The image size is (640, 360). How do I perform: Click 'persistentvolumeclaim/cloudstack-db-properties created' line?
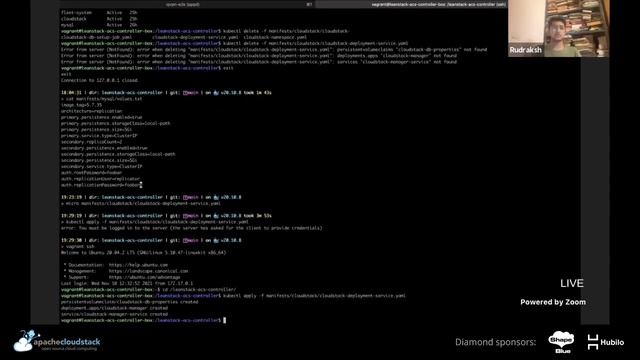[129, 302]
